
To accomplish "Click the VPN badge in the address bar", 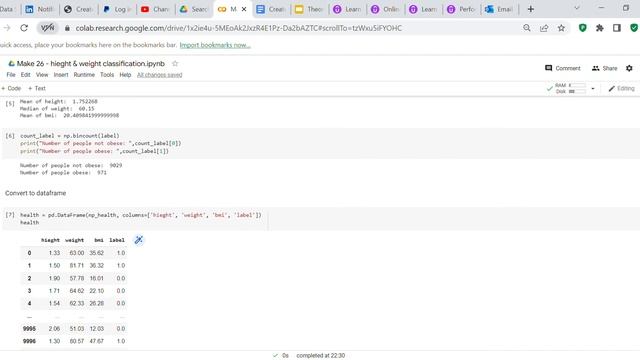I will tap(48, 28).
